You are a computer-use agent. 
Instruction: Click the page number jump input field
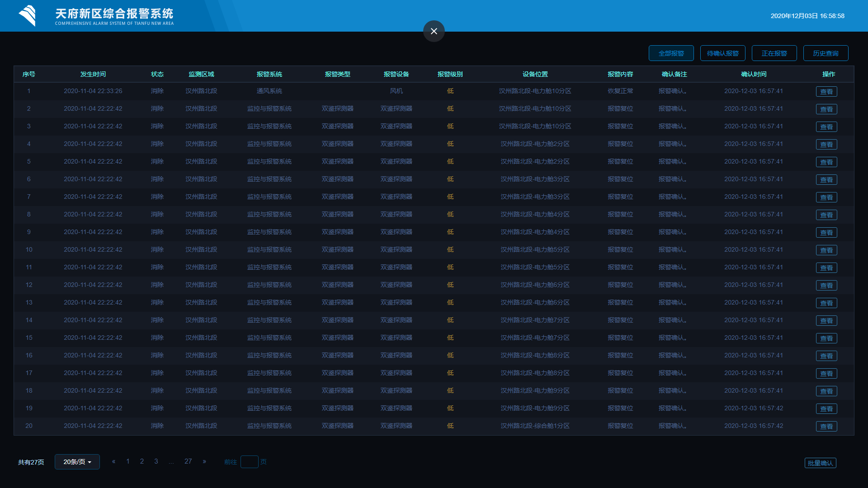[x=249, y=462]
